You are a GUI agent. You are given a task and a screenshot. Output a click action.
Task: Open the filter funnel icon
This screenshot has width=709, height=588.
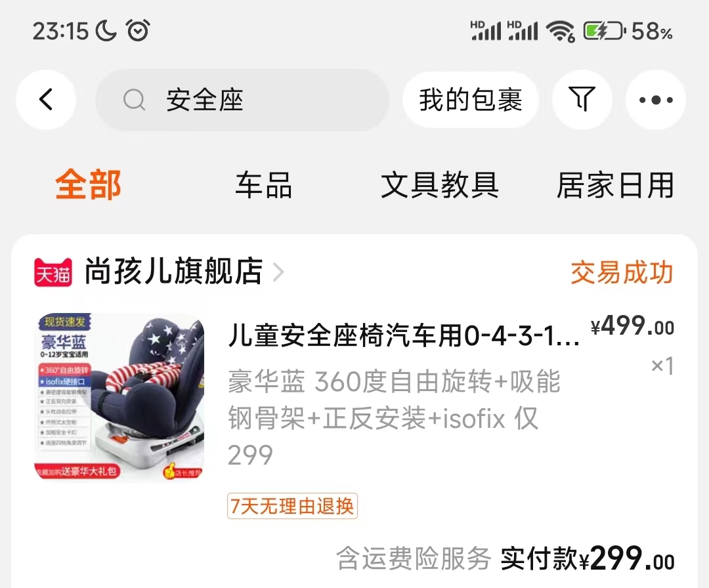(x=582, y=100)
